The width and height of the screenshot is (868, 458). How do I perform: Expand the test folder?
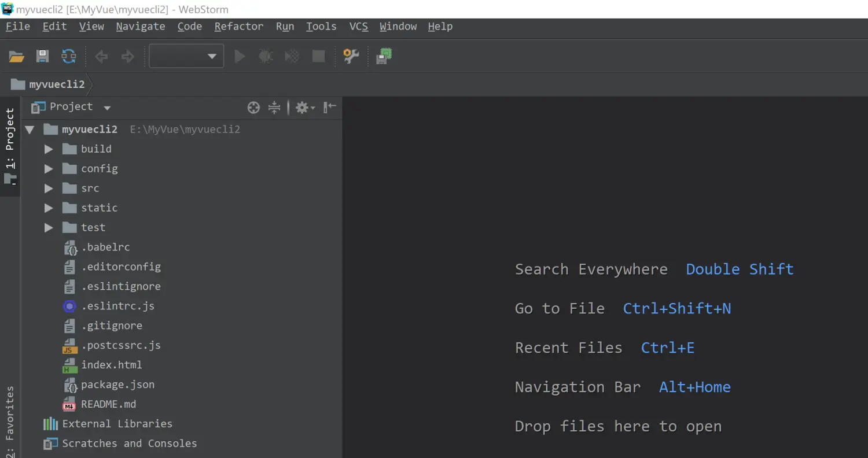coord(49,228)
